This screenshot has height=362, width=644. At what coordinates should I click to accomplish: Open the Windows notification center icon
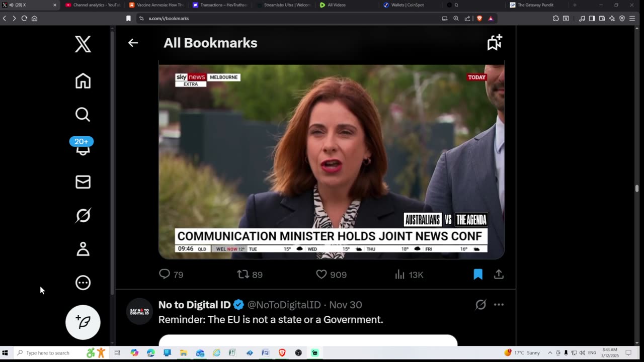click(x=628, y=353)
